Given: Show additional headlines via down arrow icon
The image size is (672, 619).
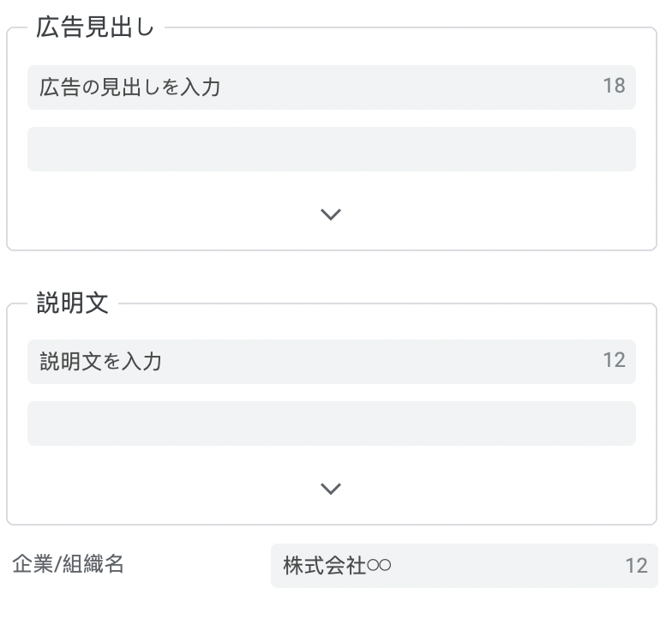Looking at the screenshot, I should (x=331, y=214).
